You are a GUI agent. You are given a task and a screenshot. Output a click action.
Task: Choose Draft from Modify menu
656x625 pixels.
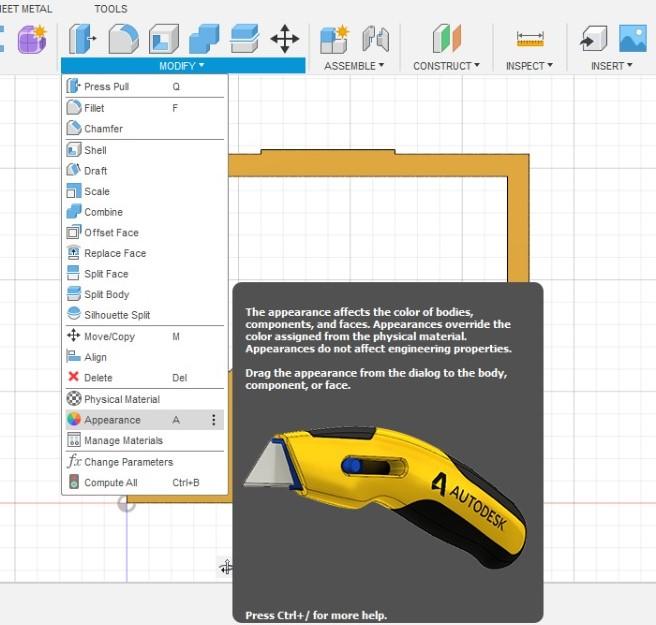coord(144,171)
